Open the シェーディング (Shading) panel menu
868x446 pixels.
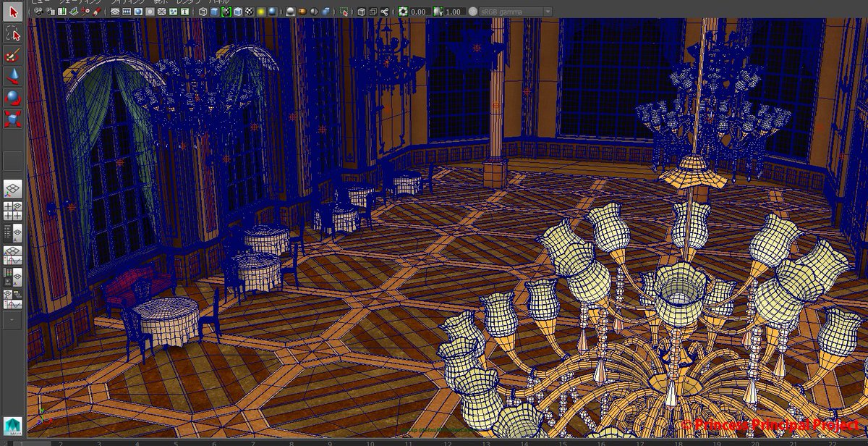(80, 2)
